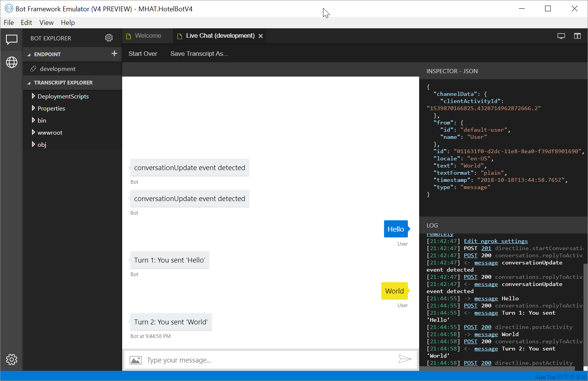
Task: Open the File menu
Action: coord(9,23)
